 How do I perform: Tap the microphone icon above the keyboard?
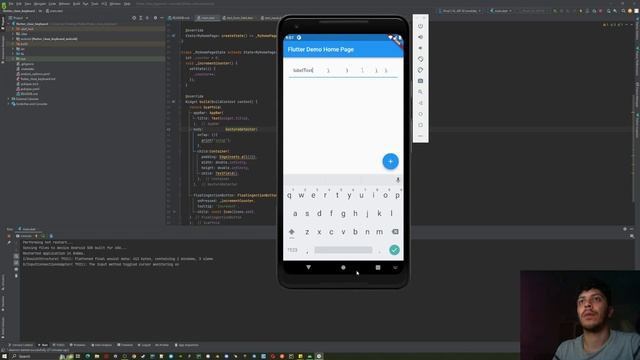(398, 180)
